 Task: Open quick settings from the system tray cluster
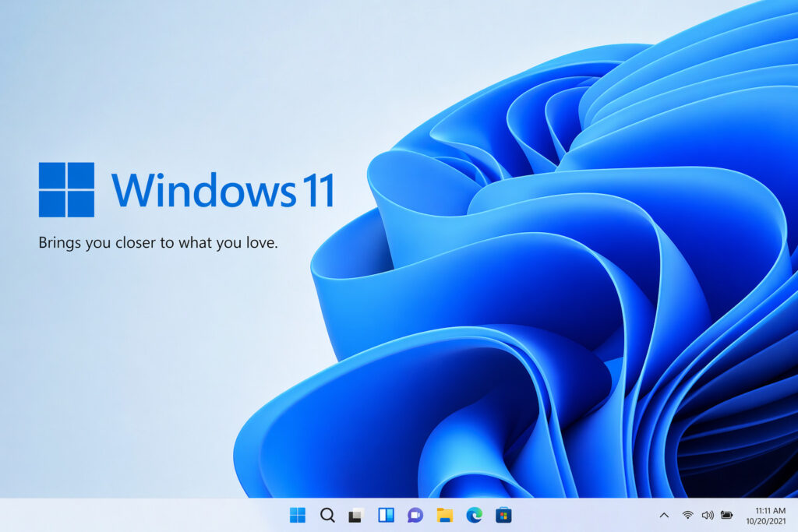(707, 515)
